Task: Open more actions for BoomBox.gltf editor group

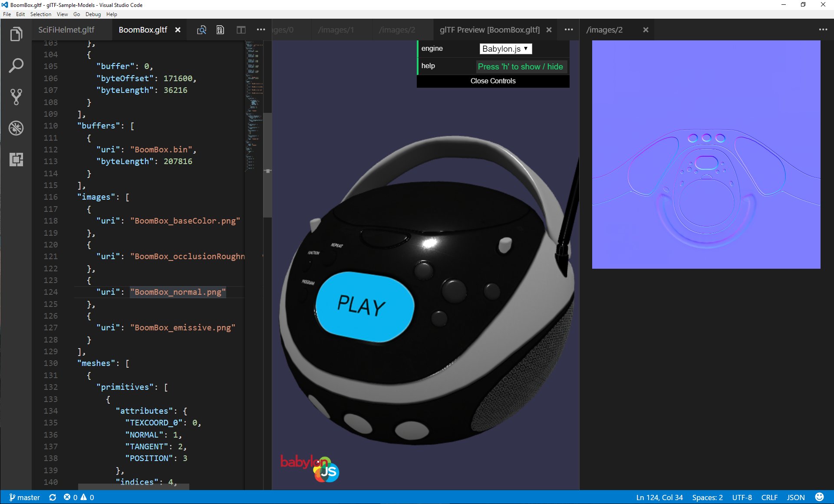Action: pyautogui.click(x=261, y=30)
